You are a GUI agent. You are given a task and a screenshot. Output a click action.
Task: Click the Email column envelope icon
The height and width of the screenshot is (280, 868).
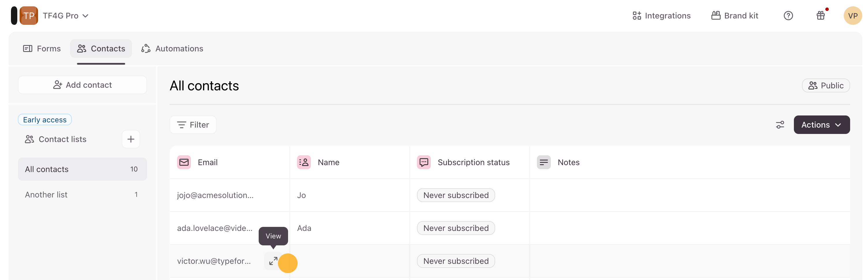[184, 162]
